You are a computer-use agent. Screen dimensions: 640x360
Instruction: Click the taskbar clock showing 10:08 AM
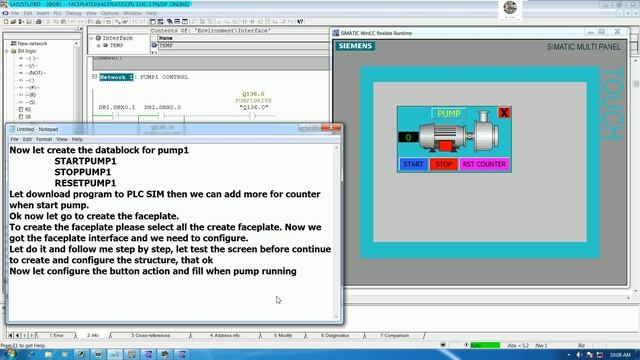pos(620,355)
